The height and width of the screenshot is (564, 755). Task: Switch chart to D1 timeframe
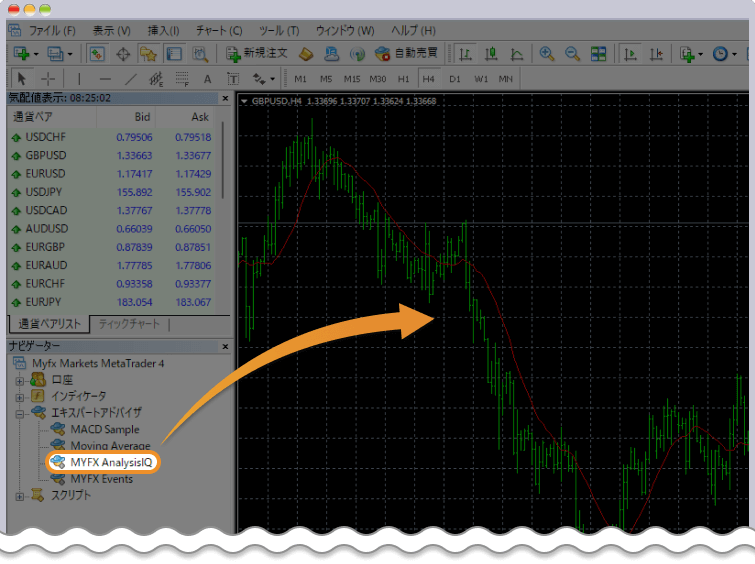click(455, 79)
